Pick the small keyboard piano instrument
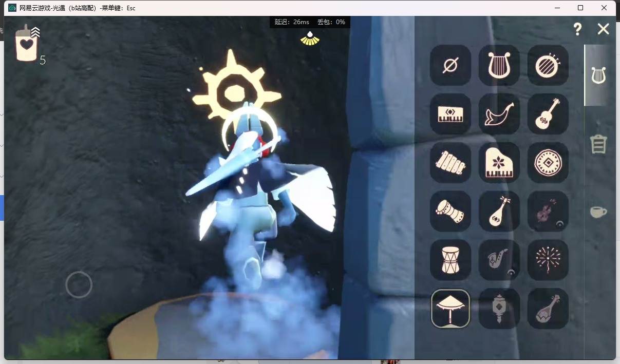The height and width of the screenshot is (364, 620). tap(450, 114)
